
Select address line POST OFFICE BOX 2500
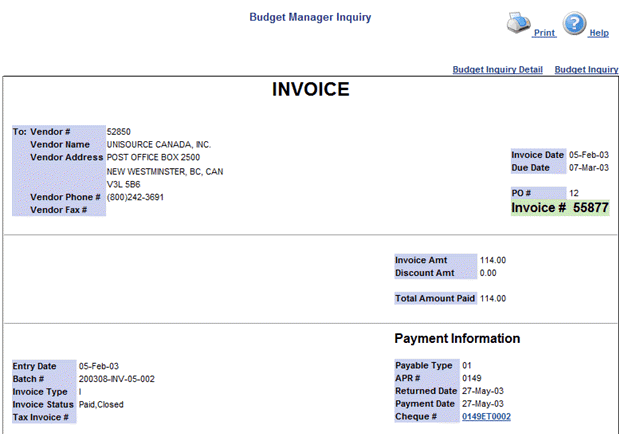[x=153, y=158]
